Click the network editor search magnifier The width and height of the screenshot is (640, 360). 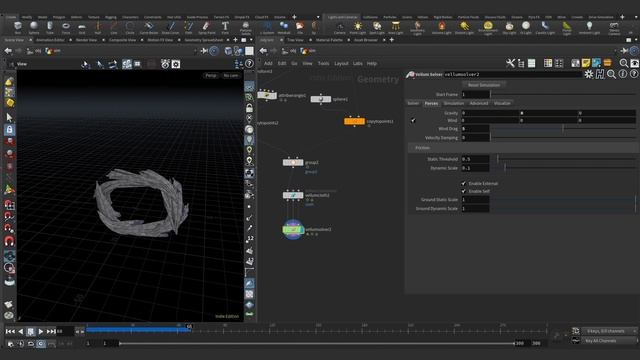tap(624, 63)
